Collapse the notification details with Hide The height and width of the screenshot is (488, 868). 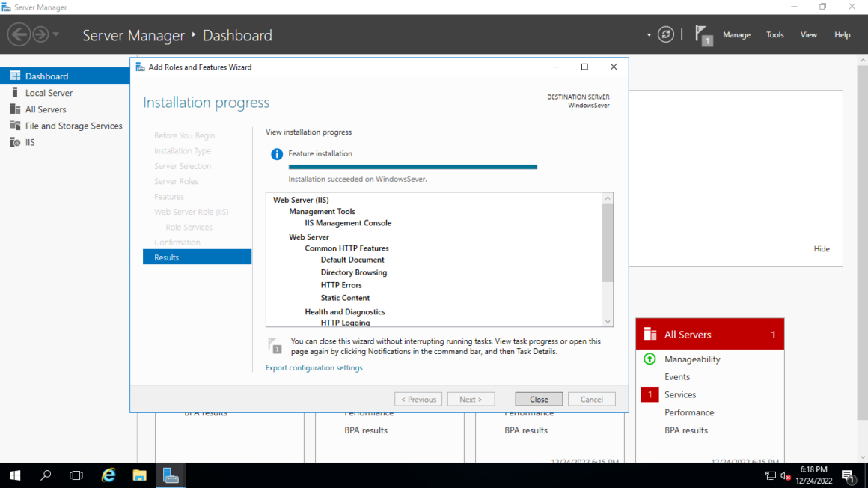[x=822, y=248]
